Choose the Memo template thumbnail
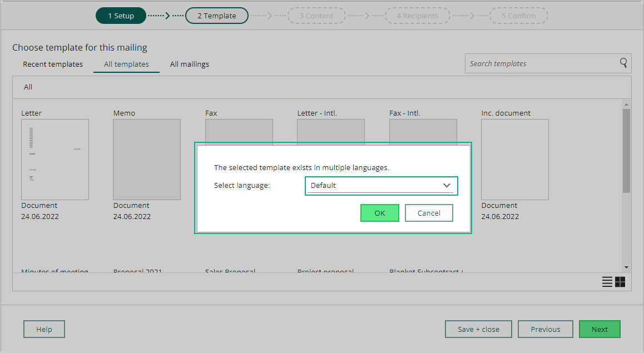The height and width of the screenshot is (353, 644). point(147,160)
